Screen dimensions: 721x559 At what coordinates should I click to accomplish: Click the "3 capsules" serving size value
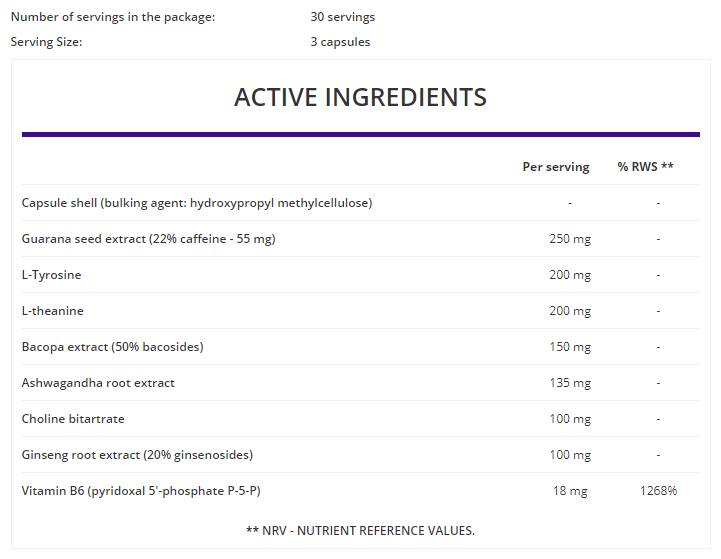click(x=340, y=42)
